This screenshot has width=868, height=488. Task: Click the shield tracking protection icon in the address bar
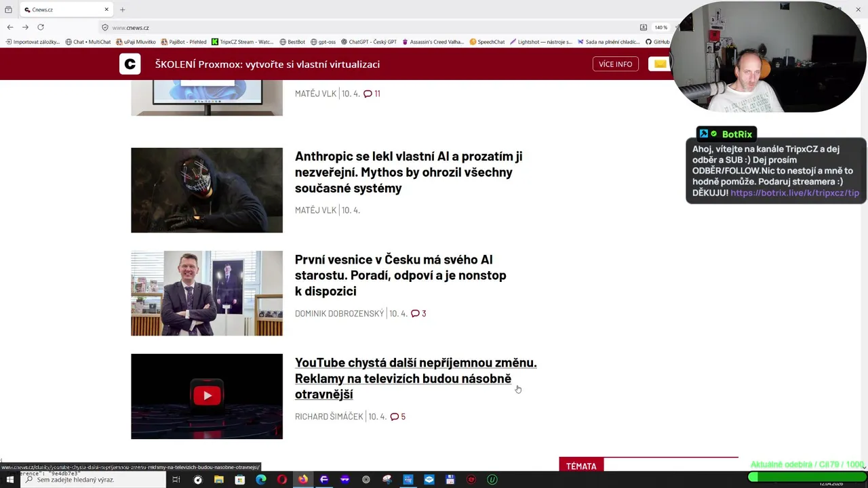105,28
